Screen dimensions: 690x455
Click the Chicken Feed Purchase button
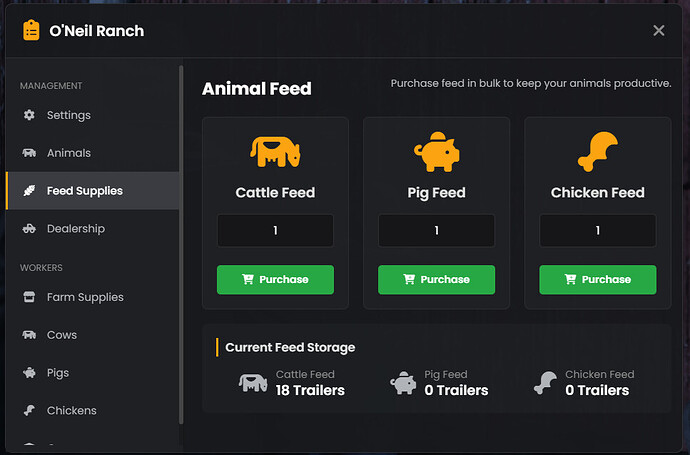point(597,280)
